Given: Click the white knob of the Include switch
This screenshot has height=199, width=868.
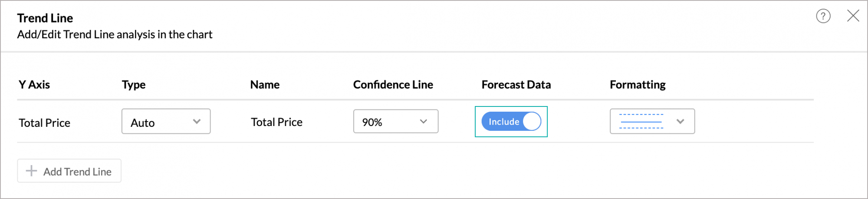Looking at the screenshot, I should 532,122.
